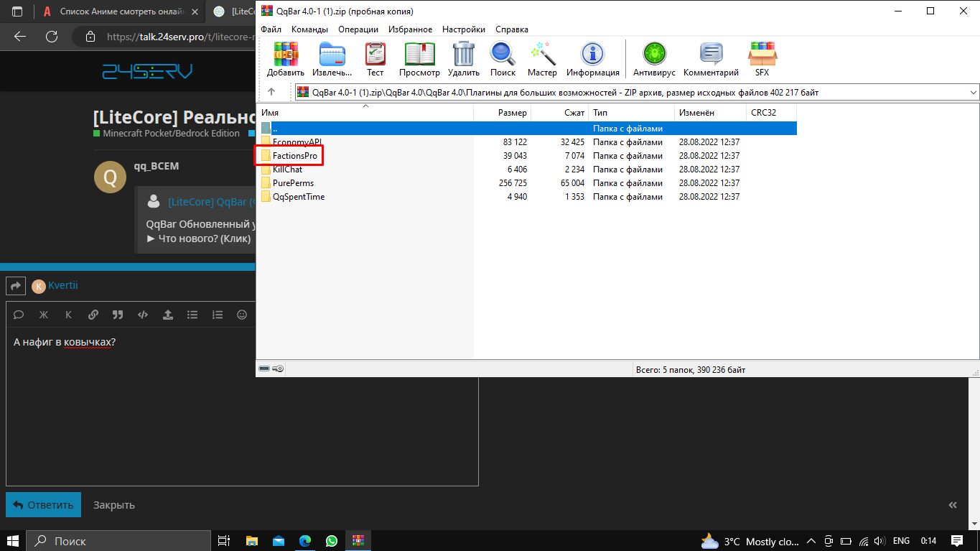Insert a bulleted list
The height and width of the screenshot is (551, 980).
192,315
